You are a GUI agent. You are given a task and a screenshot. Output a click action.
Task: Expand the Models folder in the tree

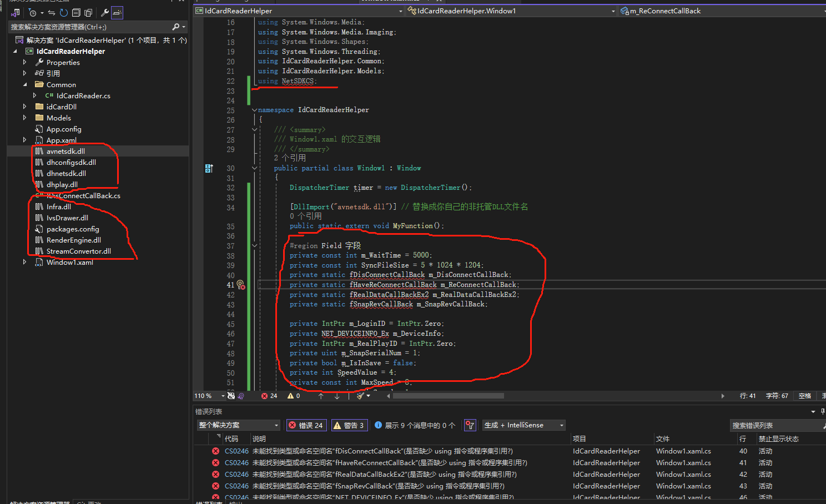coord(24,118)
